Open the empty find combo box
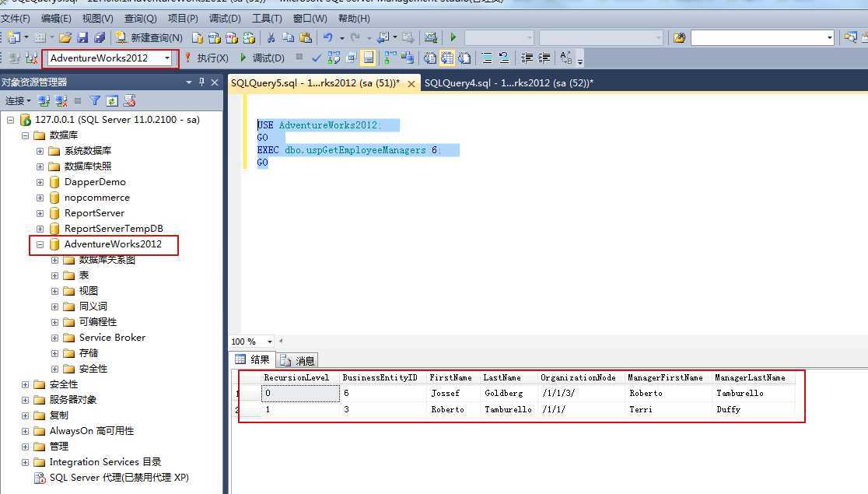 tap(763, 37)
